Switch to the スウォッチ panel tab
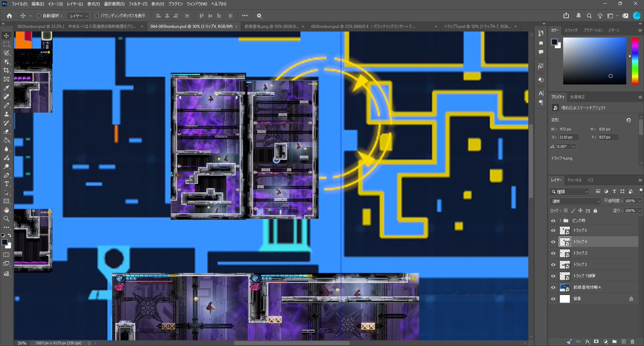 572,31
